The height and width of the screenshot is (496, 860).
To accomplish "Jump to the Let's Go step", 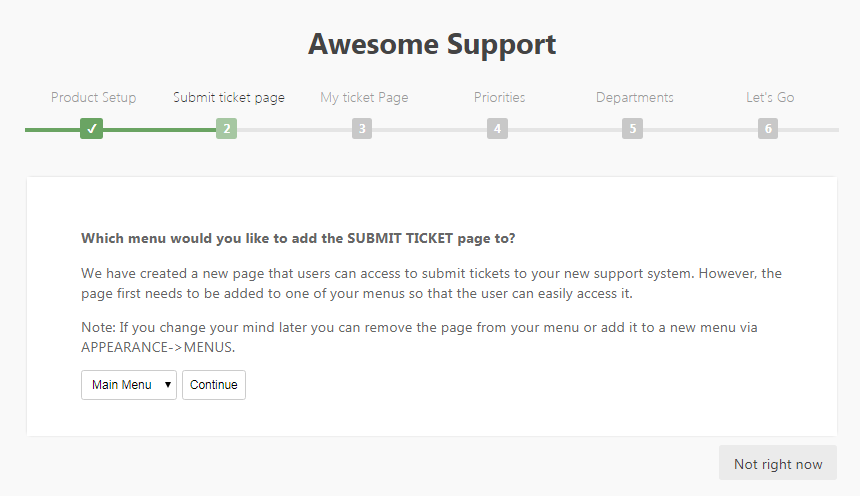I will point(770,98).
